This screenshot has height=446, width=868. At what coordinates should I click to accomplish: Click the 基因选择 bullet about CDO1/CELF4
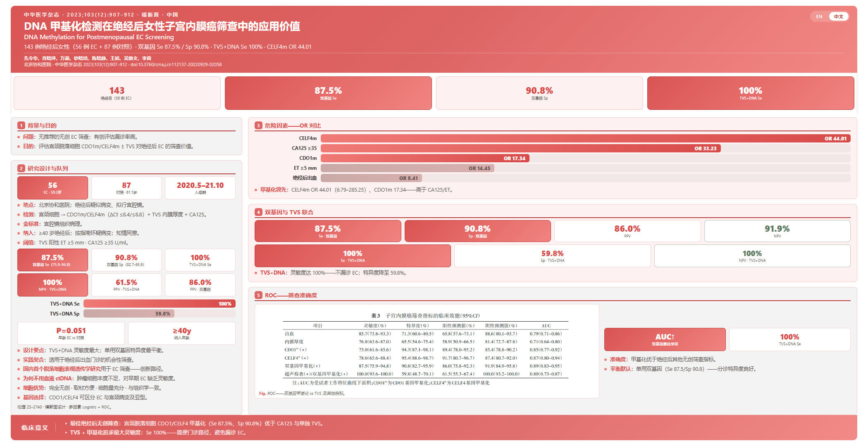[x=86, y=397]
